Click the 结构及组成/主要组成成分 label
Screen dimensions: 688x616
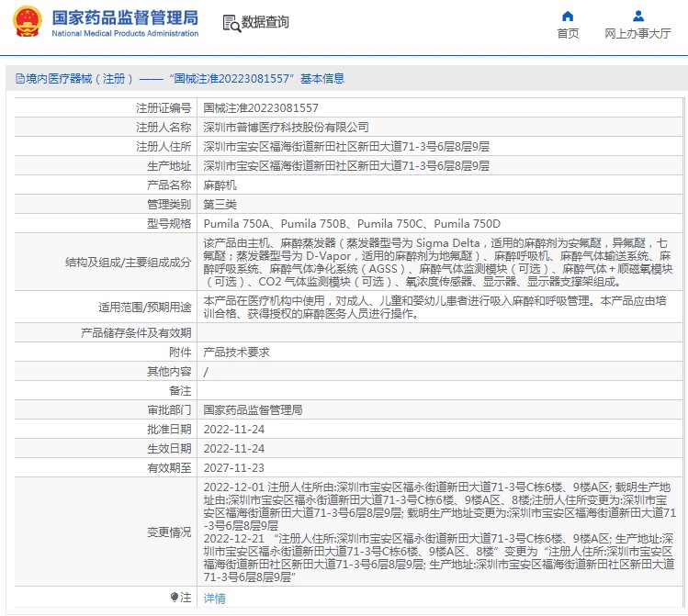pyautogui.click(x=128, y=263)
